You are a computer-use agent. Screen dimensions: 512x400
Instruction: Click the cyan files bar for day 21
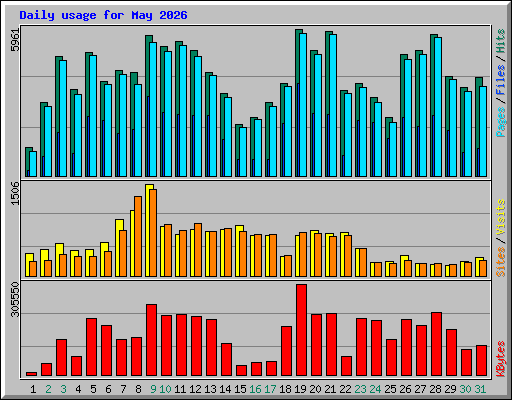333,105
